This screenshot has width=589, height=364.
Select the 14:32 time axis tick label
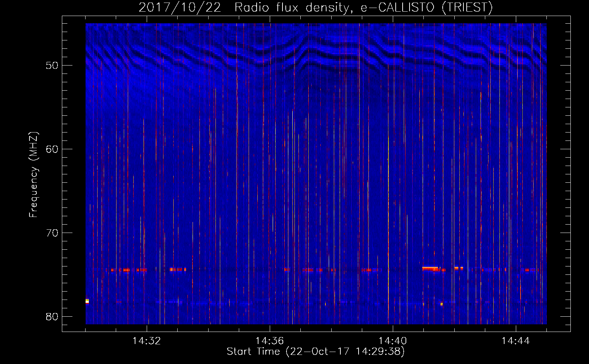147,341
